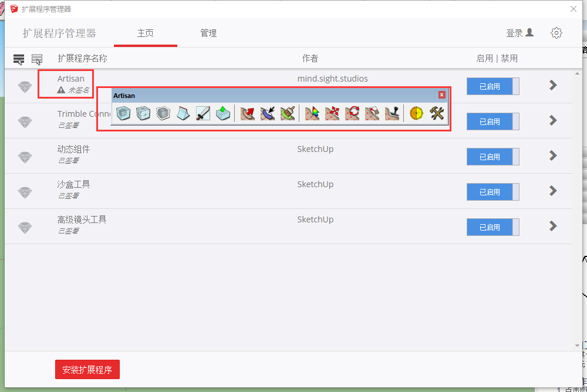Image resolution: width=587 pixels, height=392 pixels.
Task: Select Artisan Subdivide and Smooth tool
Action: tap(123, 113)
